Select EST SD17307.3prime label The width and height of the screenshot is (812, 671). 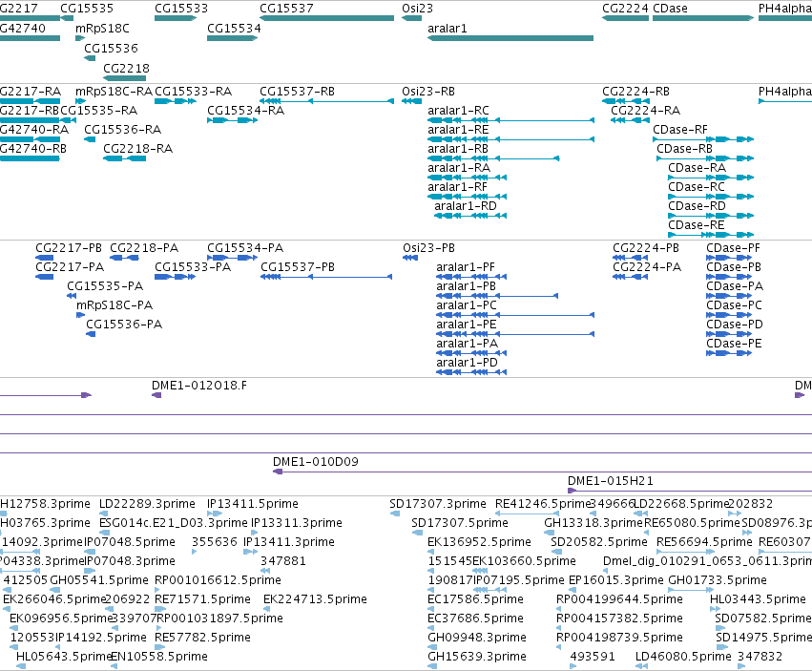438,504
